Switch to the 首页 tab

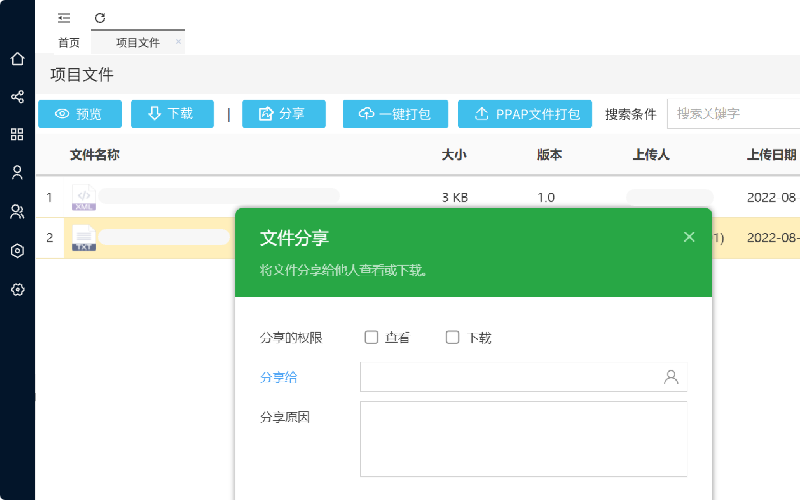(69, 43)
